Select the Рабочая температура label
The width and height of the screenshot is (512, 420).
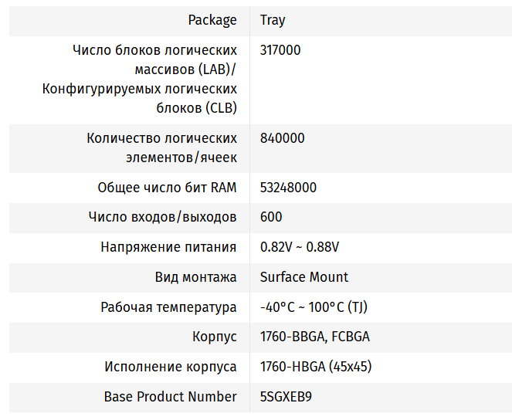pos(168,307)
